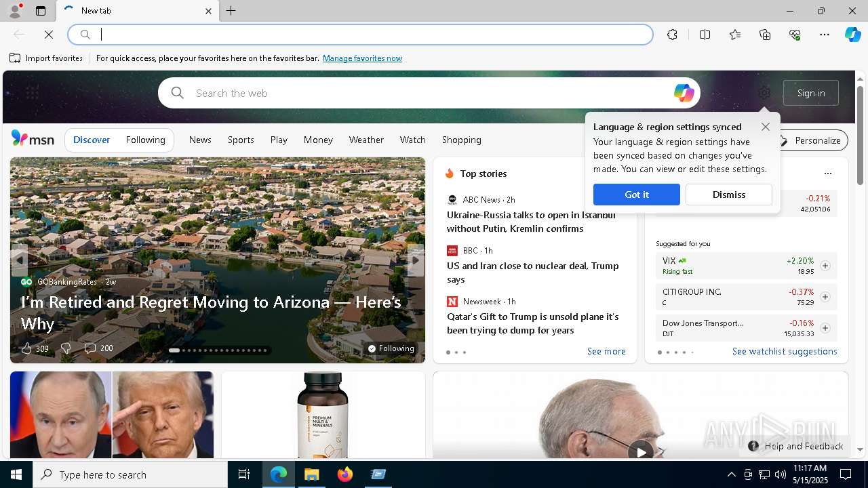Open Settings and more ellipsis menu
Screen dimensions: 868x488
coord(825,35)
